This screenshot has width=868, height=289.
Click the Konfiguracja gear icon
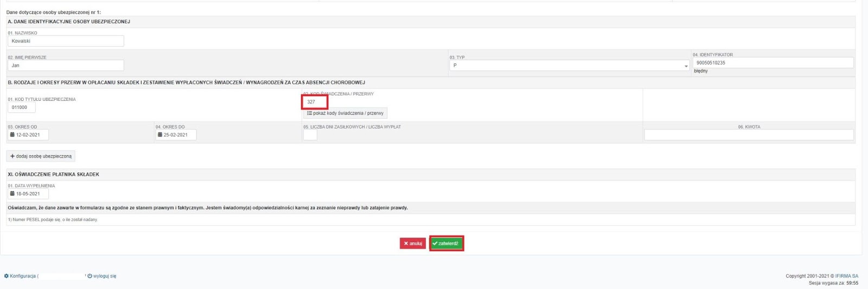(x=7, y=276)
